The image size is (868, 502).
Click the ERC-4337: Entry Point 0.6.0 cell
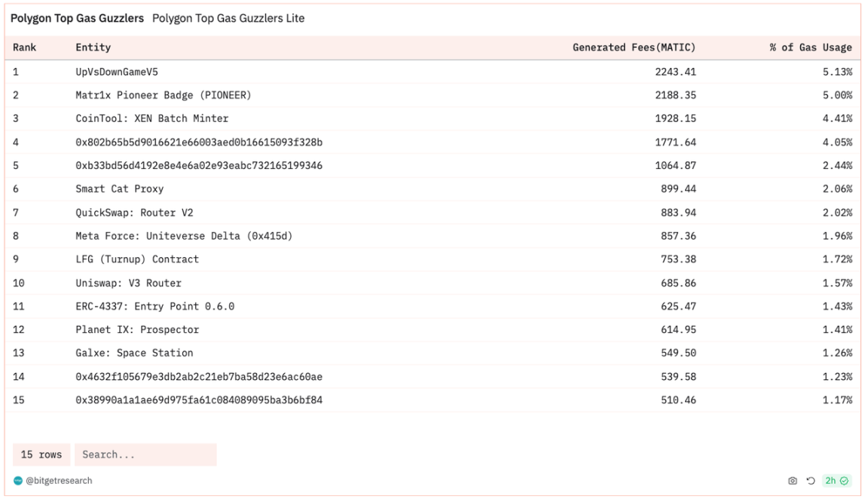click(x=154, y=306)
